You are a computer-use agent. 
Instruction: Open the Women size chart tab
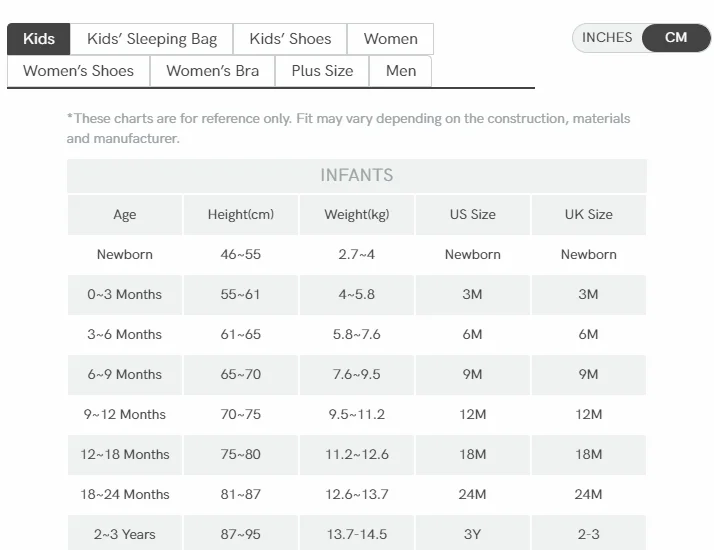pyautogui.click(x=390, y=39)
